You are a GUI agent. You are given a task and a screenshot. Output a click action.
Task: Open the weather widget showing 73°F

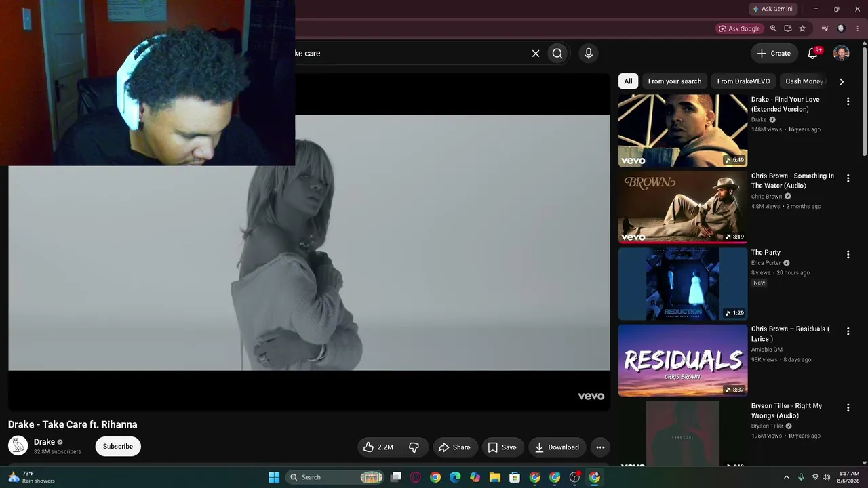pos(31,477)
